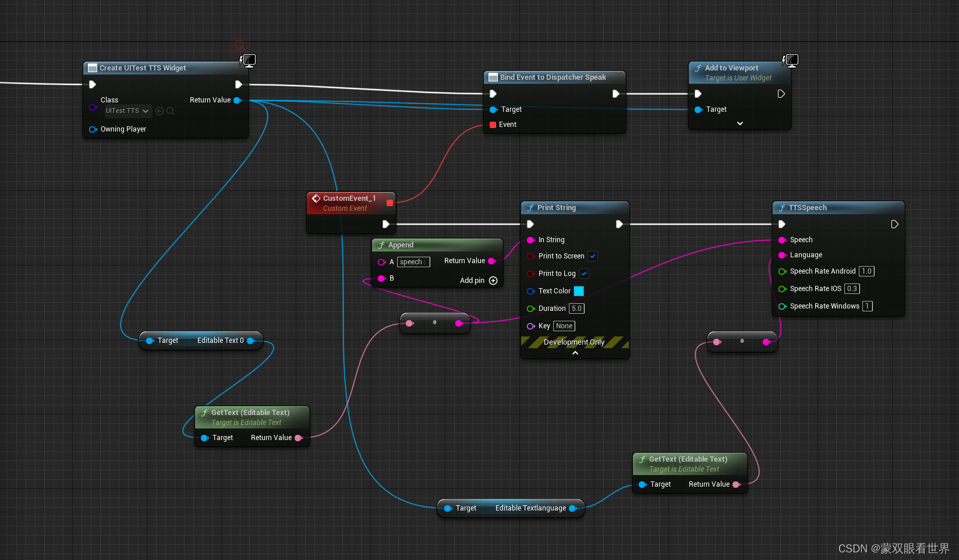This screenshot has width=959, height=560.
Task: Click the Create UITest TTS Widget output exec pin
Action: (238, 84)
